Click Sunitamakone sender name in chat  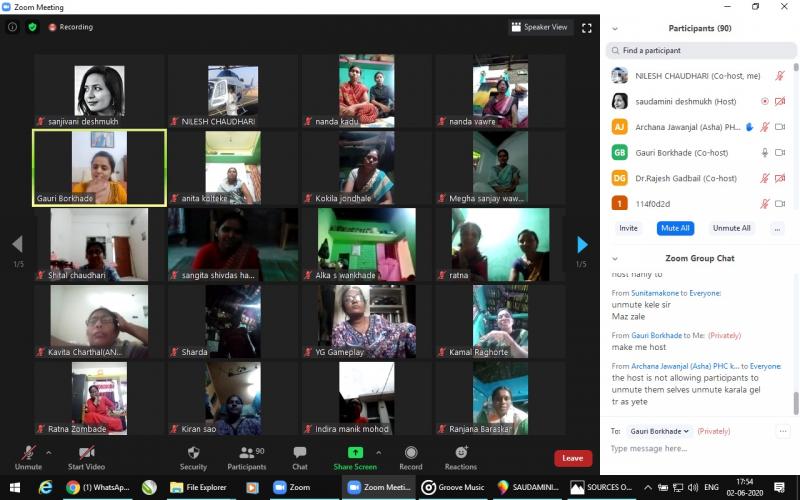point(655,293)
